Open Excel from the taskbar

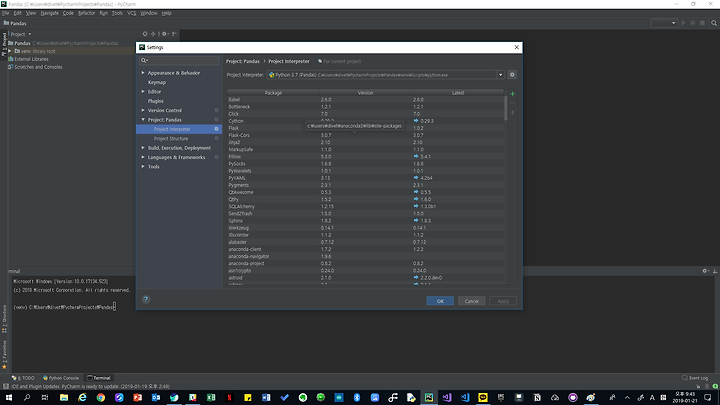coord(211,398)
